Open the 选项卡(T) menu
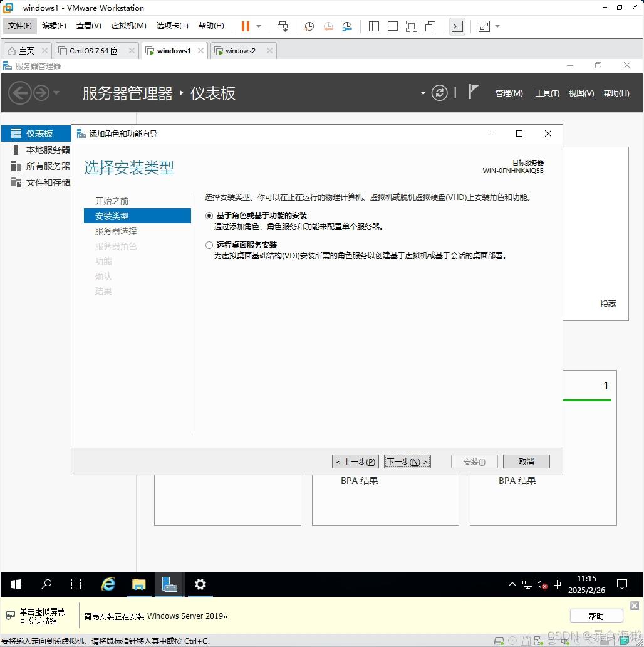Screen dimensions: 644x647 [172, 26]
